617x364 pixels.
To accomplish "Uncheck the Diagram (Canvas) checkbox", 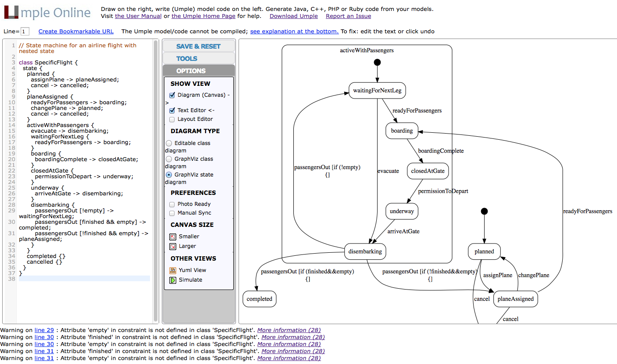I will [x=172, y=95].
